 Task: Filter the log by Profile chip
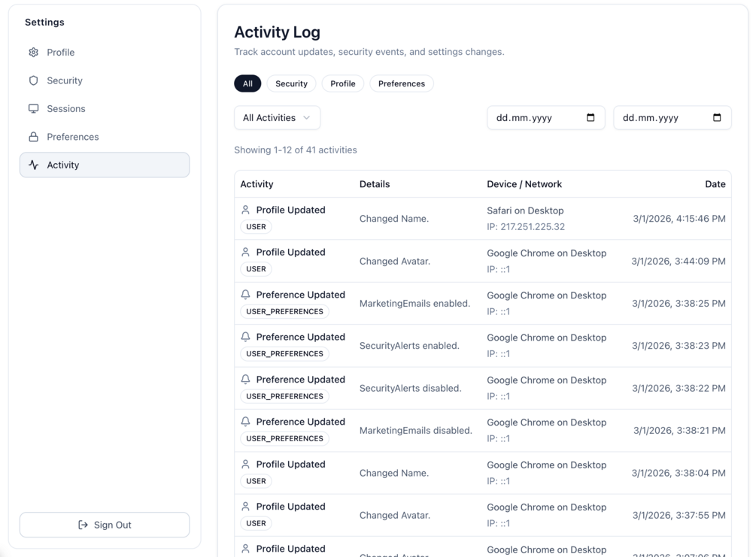(343, 83)
